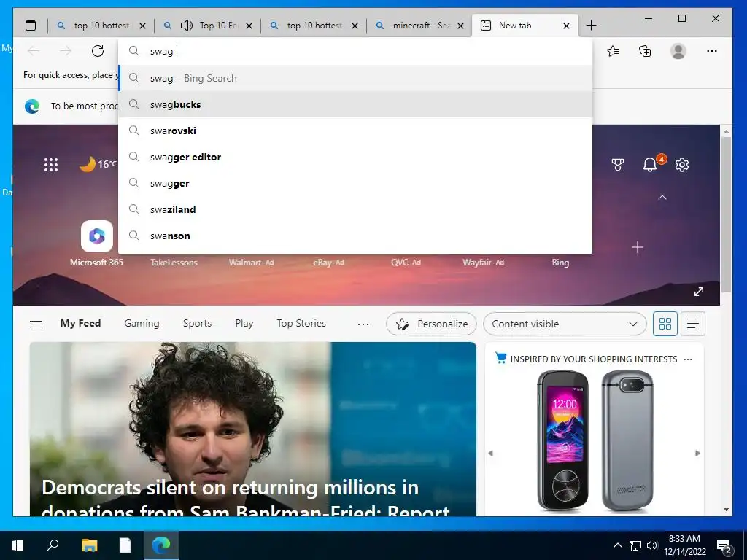Viewport: 747px width, 560px height.
Task: Choose the swarovski suggestion
Action: tap(355, 131)
